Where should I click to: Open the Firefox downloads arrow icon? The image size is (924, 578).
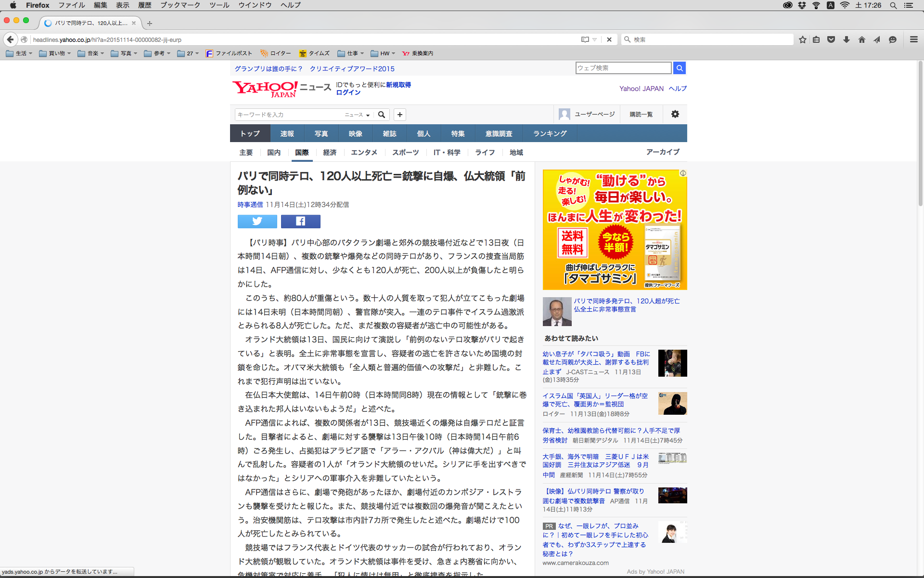(846, 39)
